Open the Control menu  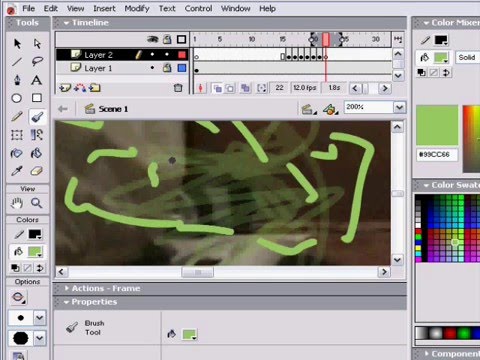[x=198, y=8]
